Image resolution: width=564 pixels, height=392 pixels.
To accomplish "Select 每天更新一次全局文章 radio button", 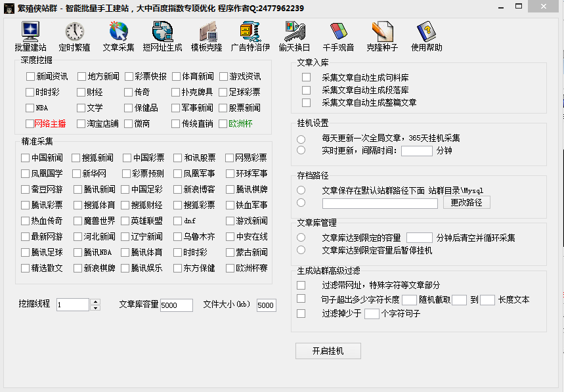I will 301,139.
